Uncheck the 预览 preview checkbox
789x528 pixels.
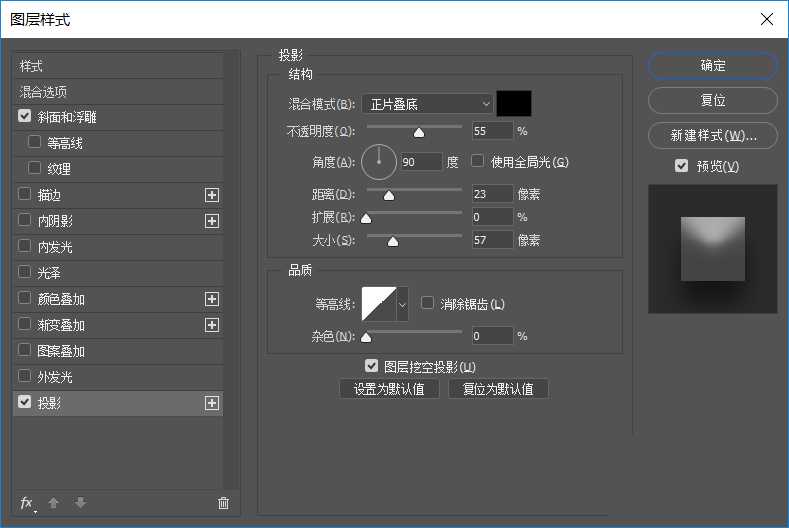[x=682, y=166]
